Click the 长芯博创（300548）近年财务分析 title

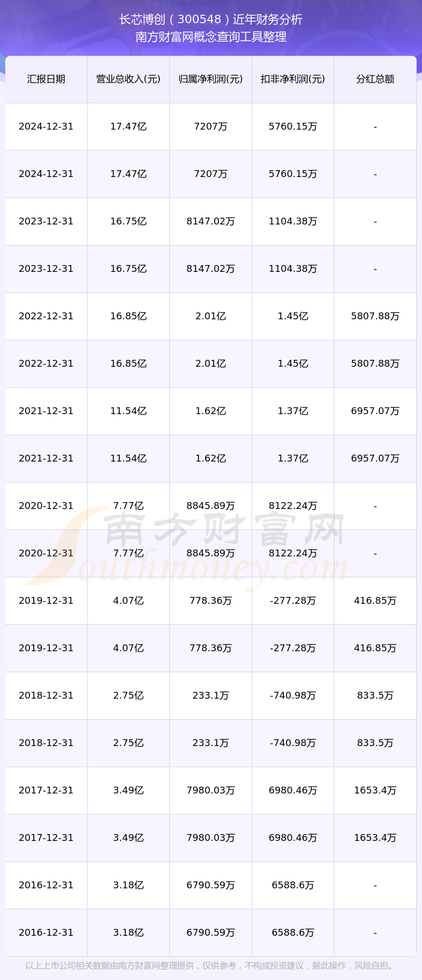211,19
